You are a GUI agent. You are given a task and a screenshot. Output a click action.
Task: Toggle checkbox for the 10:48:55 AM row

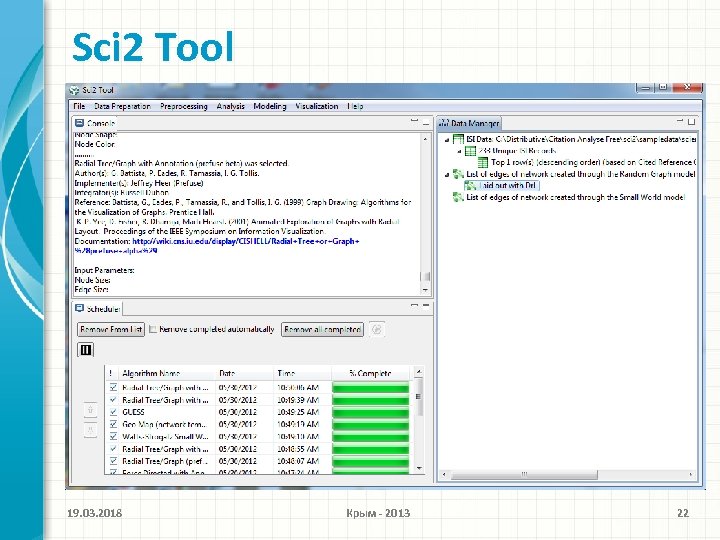pyautogui.click(x=113, y=449)
